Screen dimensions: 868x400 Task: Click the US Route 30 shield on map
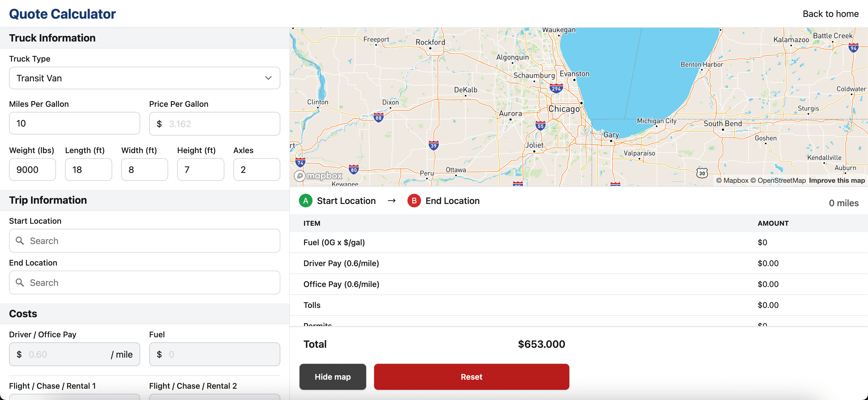702,173
